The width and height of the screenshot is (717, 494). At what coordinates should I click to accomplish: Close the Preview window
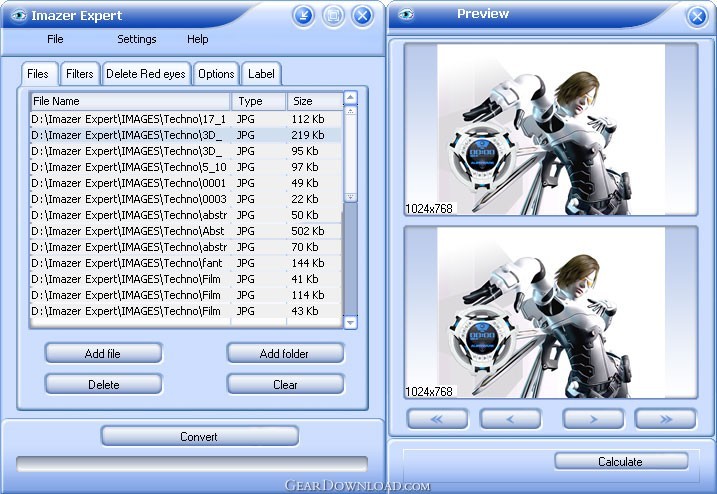tap(697, 17)
